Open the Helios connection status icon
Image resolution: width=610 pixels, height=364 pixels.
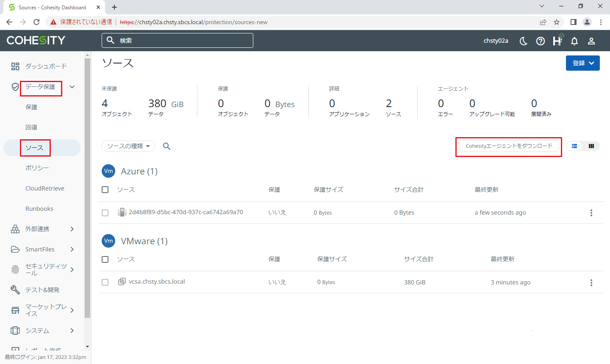[x=557, y=41]
